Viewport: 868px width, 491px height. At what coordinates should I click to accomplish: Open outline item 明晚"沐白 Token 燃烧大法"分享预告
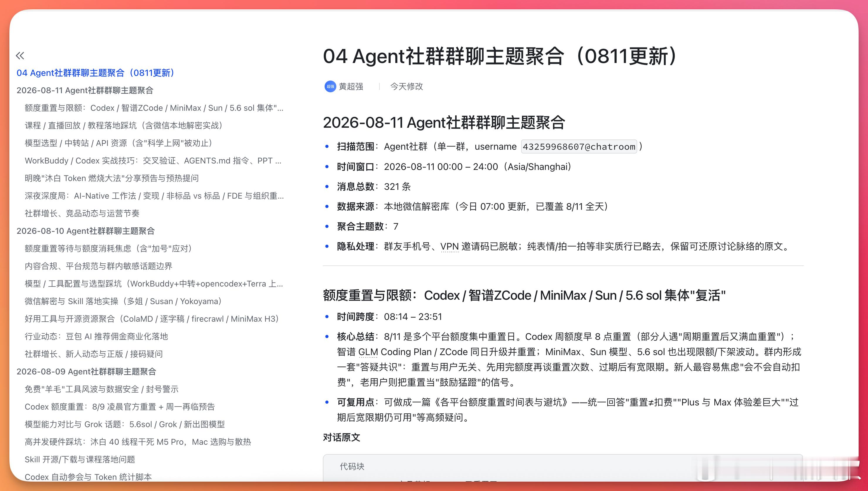[112, 178]
